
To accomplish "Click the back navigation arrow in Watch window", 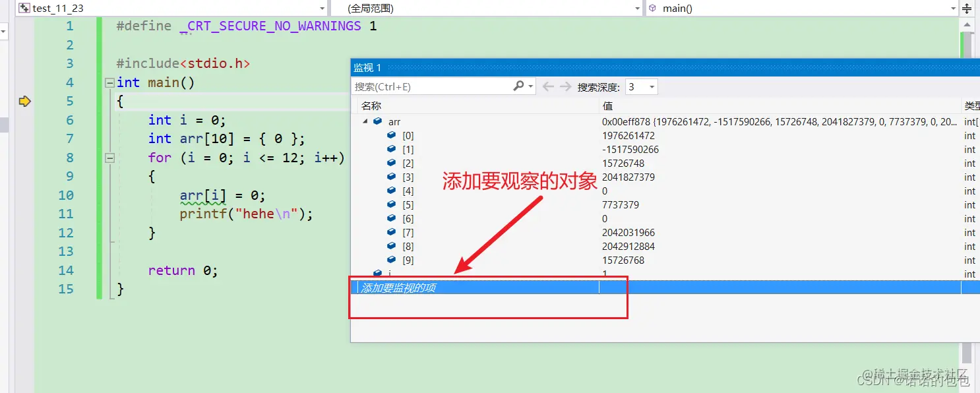I will click(547, 86).
